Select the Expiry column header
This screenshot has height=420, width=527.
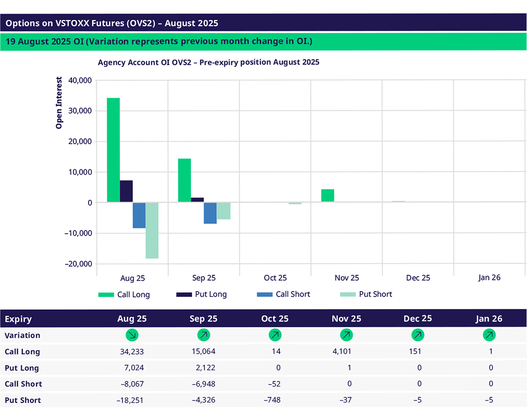click(x=18, y=319)
